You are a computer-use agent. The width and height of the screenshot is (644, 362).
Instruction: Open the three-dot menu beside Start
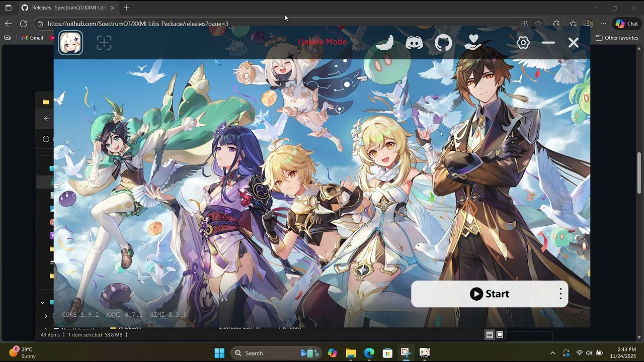[560, 294]
